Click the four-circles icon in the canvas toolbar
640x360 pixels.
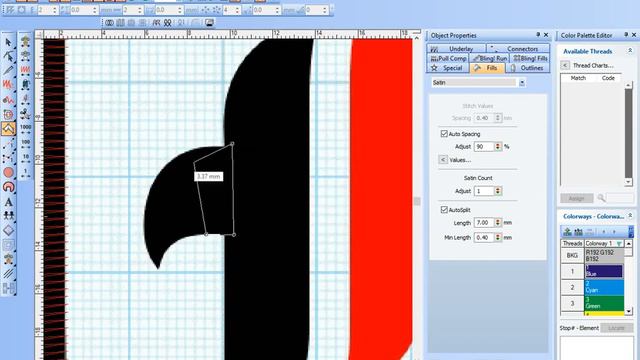[x=167, y=23]
